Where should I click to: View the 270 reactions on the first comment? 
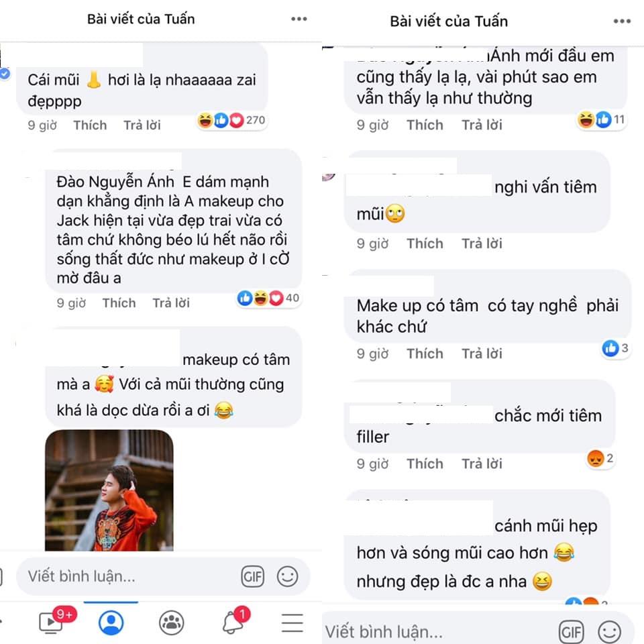click(x=231, y=120)
